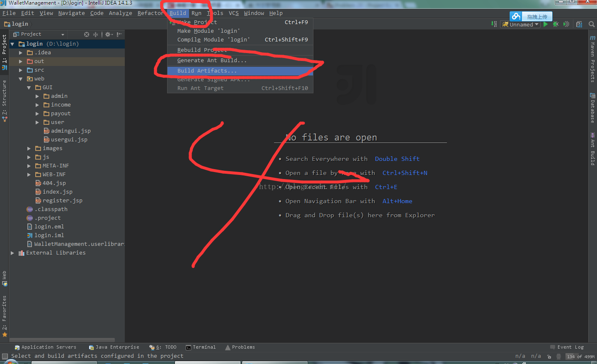Choose Make Module 'login' menu entry
The height and width of the screenshot is (364, 597).
(240, 31)
